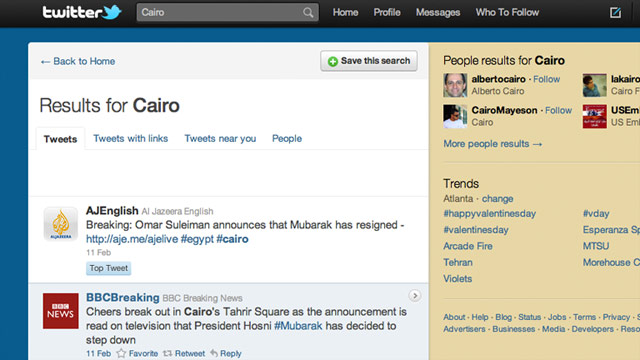This screenshot has height=360, width=640.
Task: Open #valentinesday trend
Action: point(476,230)
